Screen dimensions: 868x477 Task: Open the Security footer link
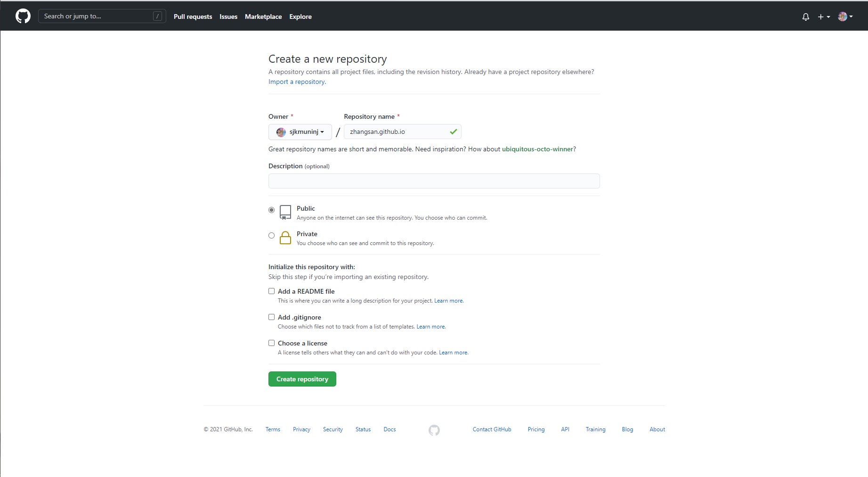pos(333,429)
